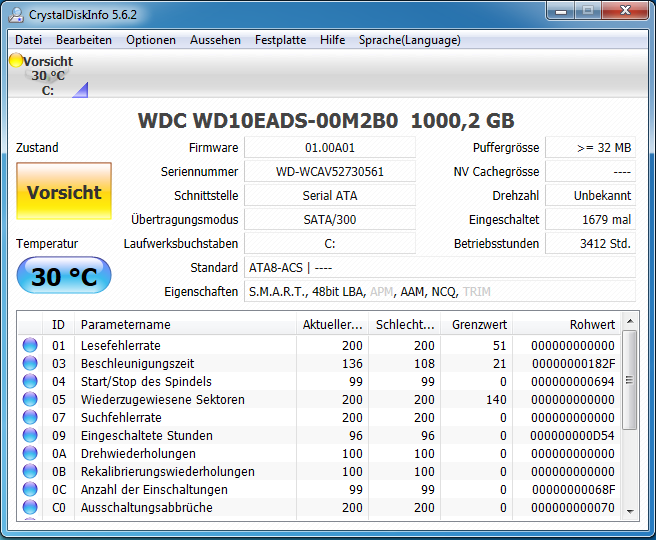Click the large yellow Vorsicht health status button
656x540 pixels.
click(64, 191)
